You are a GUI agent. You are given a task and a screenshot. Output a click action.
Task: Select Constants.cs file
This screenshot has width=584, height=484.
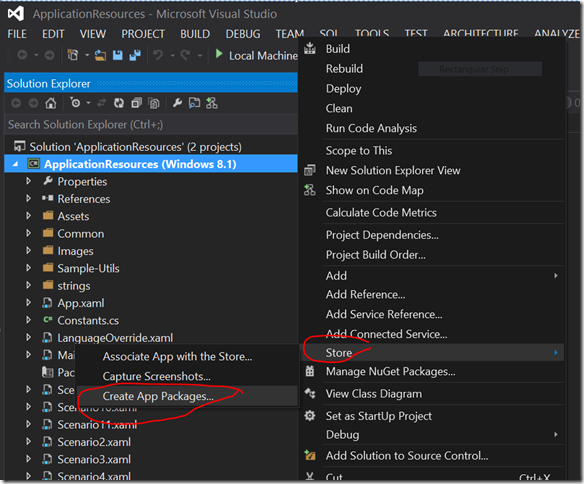(x=88, y=320)
